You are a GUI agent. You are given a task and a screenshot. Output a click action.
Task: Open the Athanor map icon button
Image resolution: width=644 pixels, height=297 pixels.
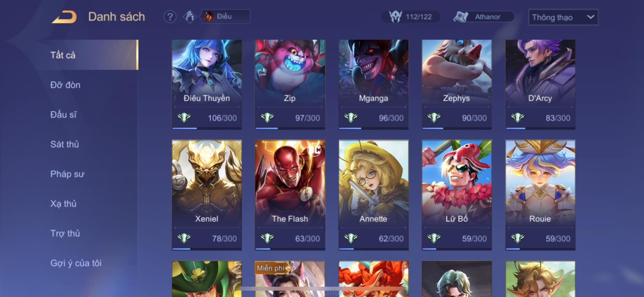461,17
